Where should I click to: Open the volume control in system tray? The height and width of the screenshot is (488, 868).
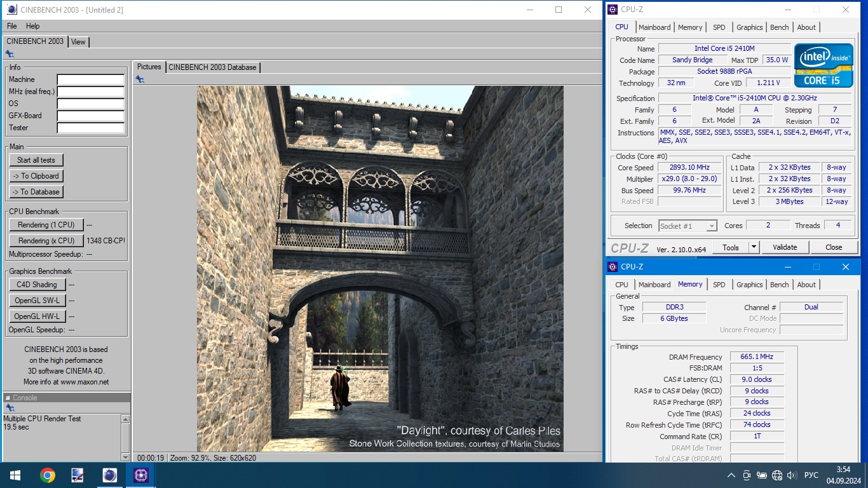point(792,475)
